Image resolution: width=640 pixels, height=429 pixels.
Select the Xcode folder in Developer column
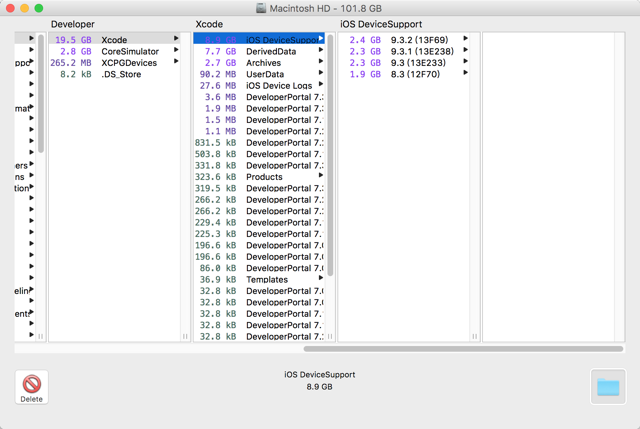click(x=115, y=40)
